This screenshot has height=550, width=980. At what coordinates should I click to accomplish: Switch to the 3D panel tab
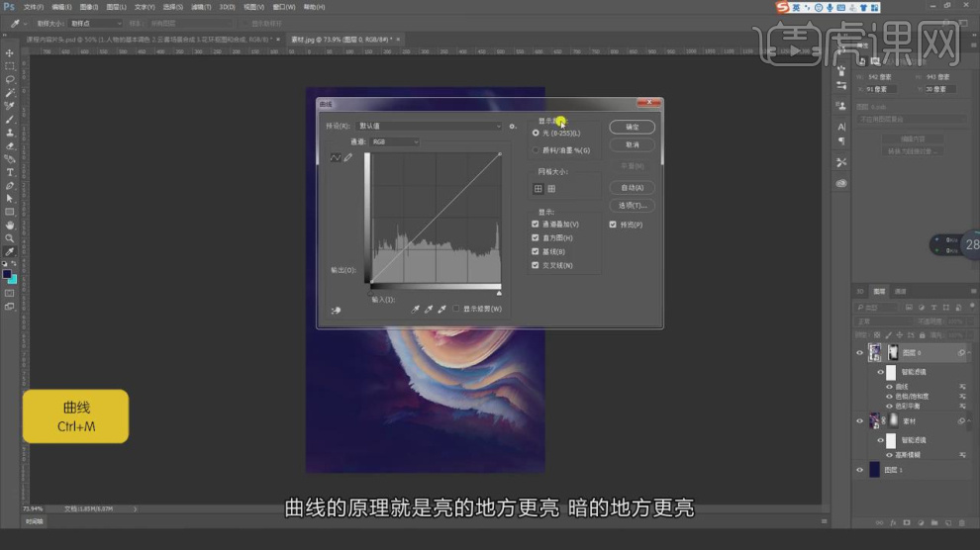(859, 292)
